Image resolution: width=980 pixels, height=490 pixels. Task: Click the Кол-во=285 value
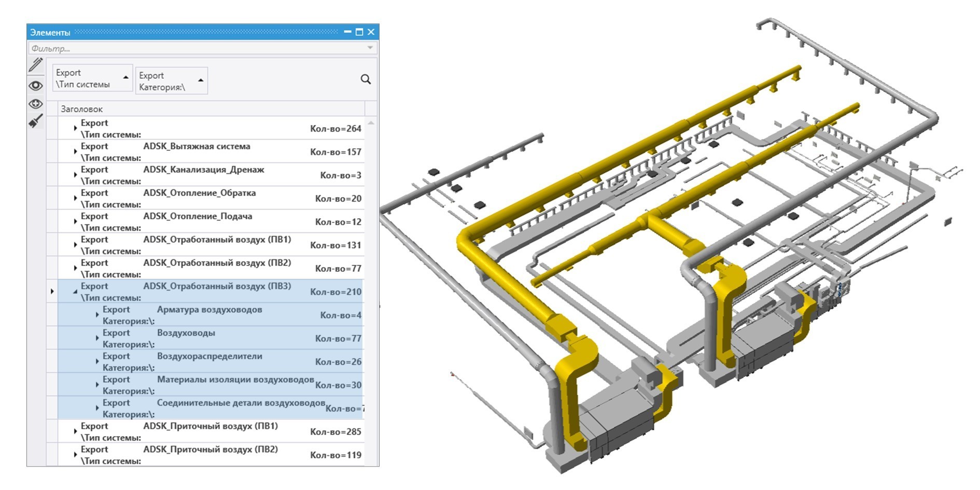point(335,432)
